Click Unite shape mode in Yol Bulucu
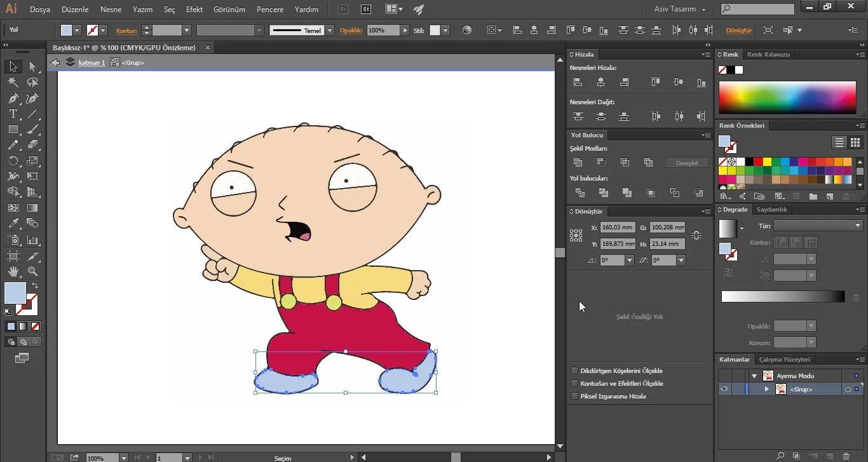 [x=578, y=163]
